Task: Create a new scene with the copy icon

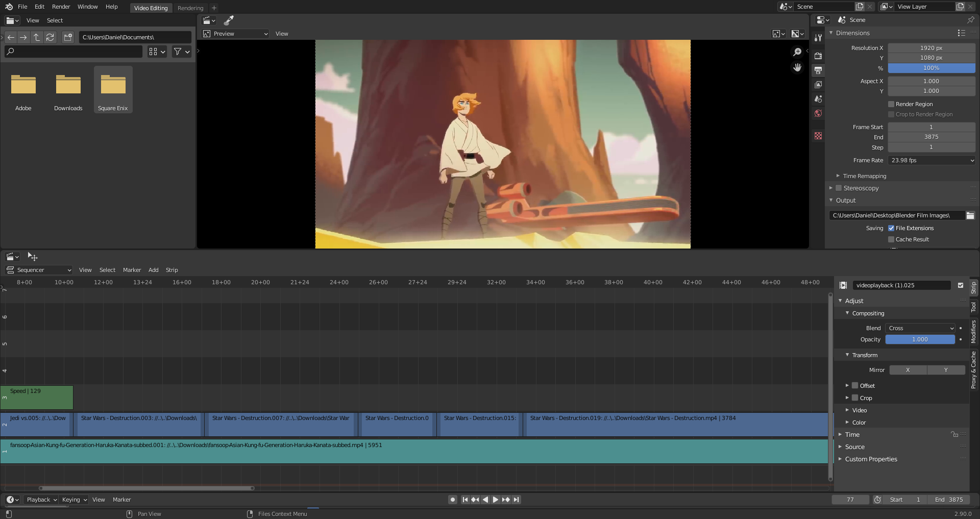Action: pyautogui.click(x=860, y=7)
